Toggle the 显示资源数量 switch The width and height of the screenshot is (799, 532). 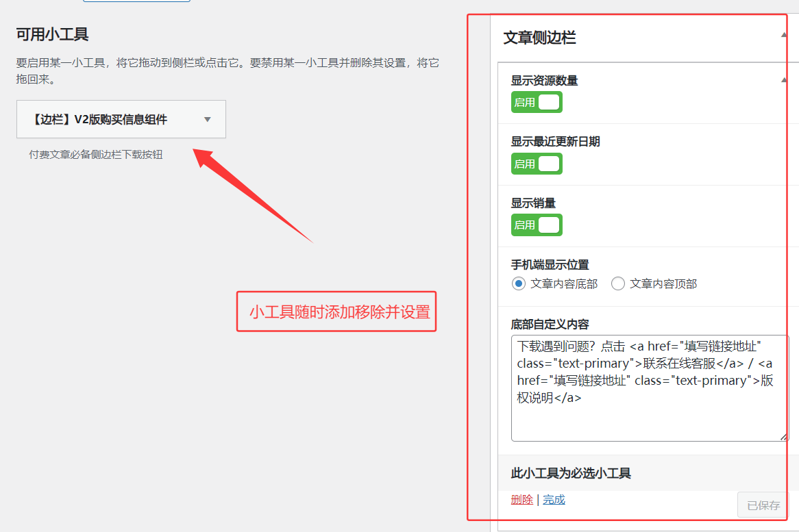537,102
